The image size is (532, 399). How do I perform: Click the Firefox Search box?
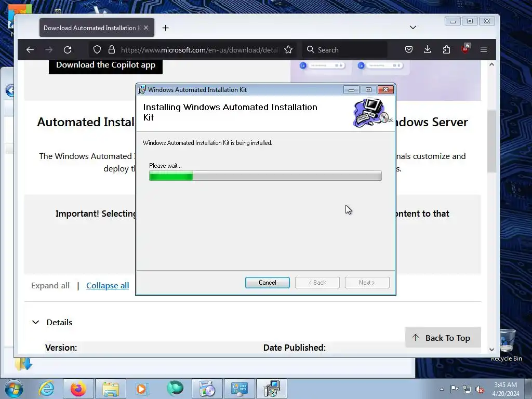point(345,50)
